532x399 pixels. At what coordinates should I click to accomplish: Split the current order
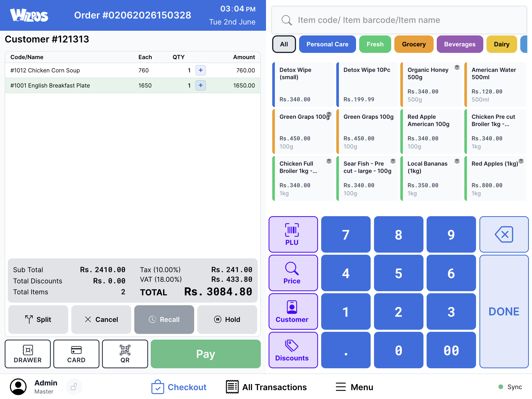click(x=38, y=319)
